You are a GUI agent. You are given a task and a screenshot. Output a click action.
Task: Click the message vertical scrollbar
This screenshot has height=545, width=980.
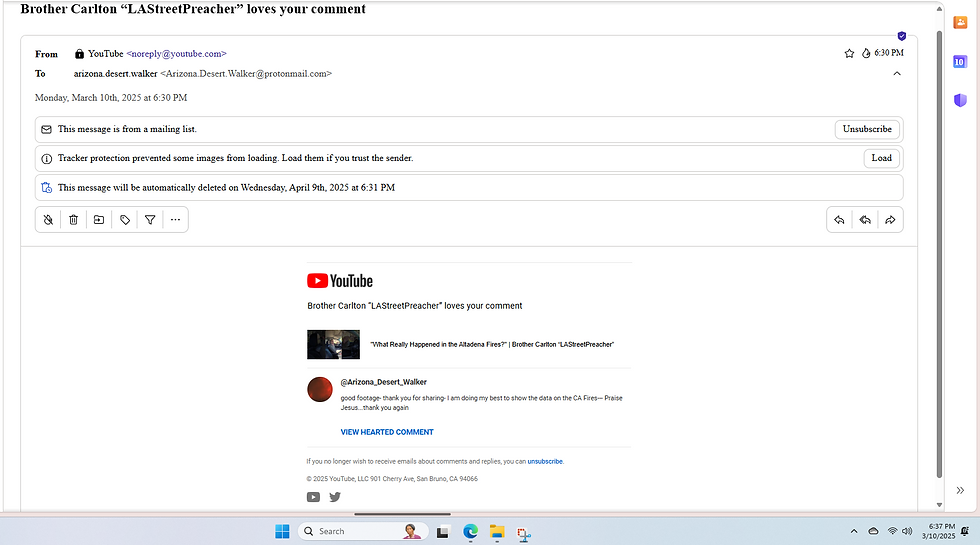[939, 253]
